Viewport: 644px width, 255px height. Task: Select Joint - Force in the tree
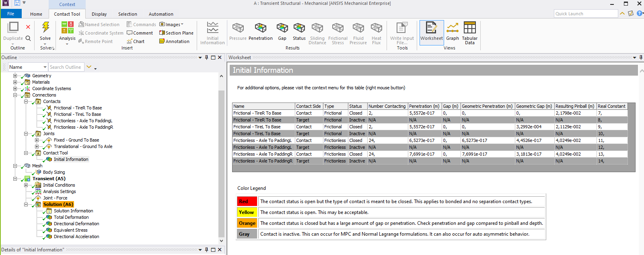[x=55, y=198]
